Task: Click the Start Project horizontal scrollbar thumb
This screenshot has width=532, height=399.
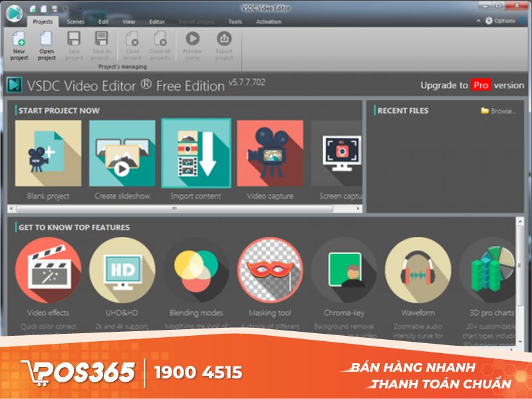Action: (175, 209)
